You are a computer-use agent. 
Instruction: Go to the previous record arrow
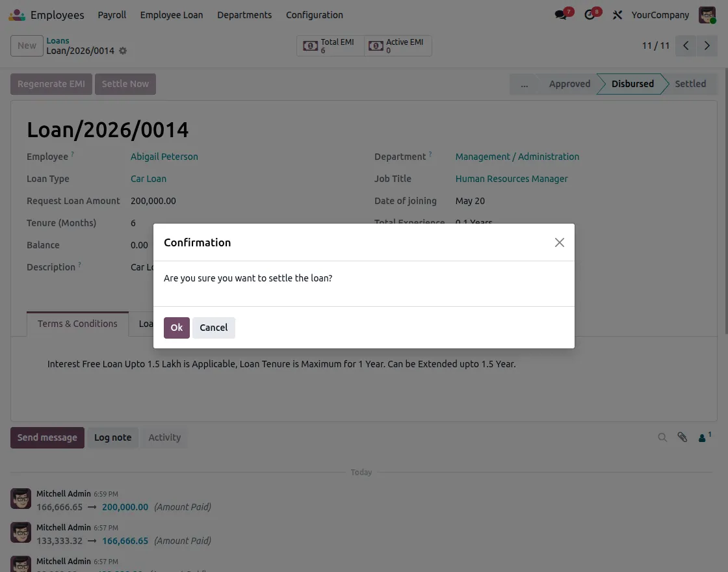click(x=686, y=45)
